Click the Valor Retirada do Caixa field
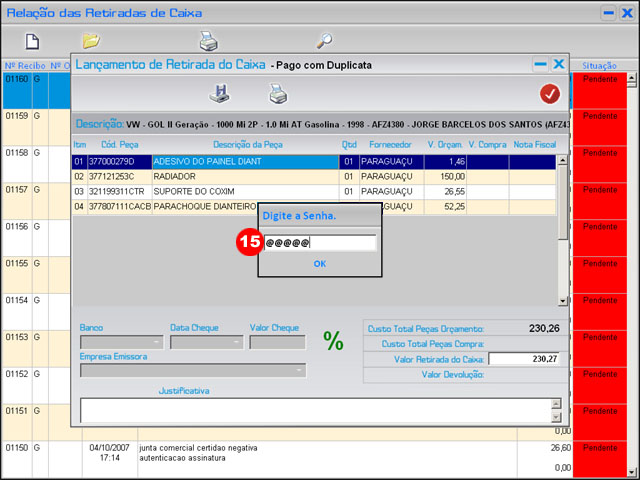 click(x=524, y=359)
